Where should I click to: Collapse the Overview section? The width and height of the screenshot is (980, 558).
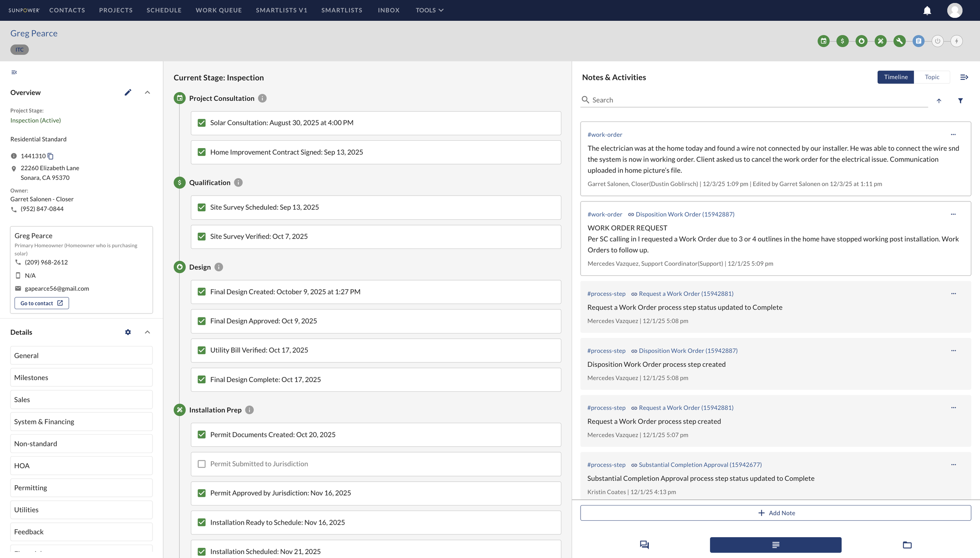click(x=147, y=92)
